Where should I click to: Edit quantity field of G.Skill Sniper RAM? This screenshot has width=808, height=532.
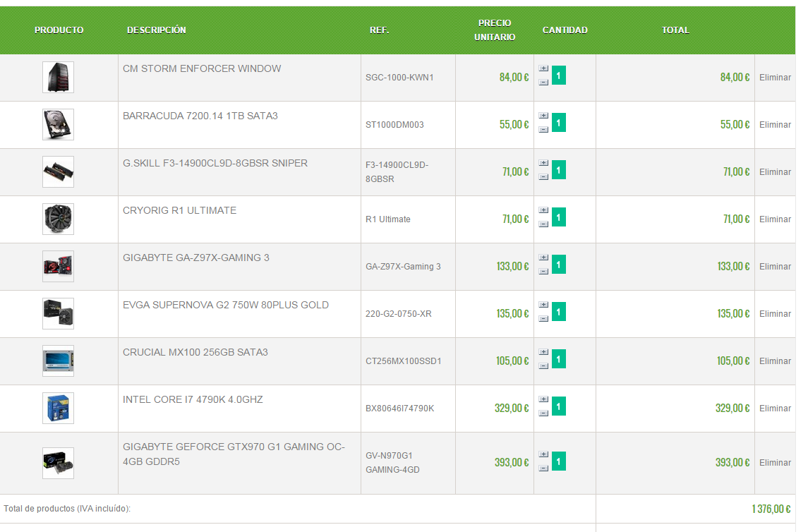pos(559,170)
